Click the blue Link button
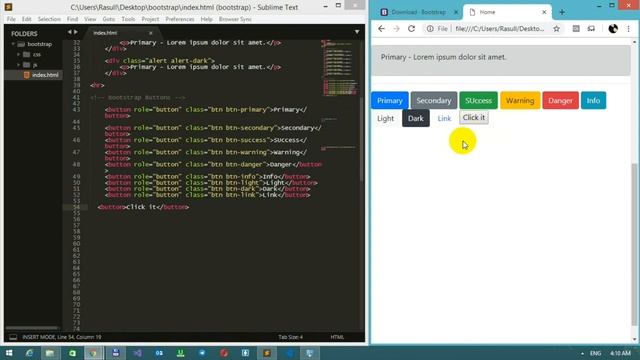This screenshot has height=360, width=640. point(444,118)
